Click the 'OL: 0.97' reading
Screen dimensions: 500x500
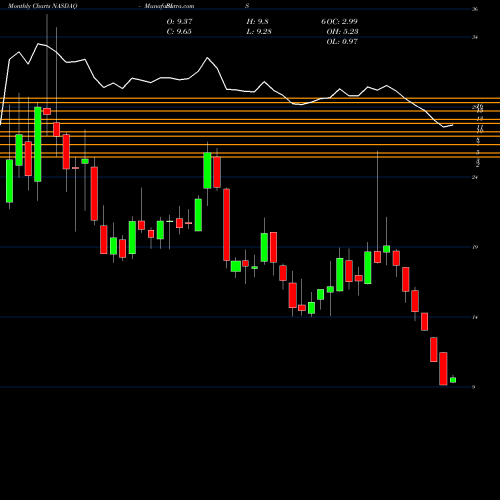(x=342, y=41)
